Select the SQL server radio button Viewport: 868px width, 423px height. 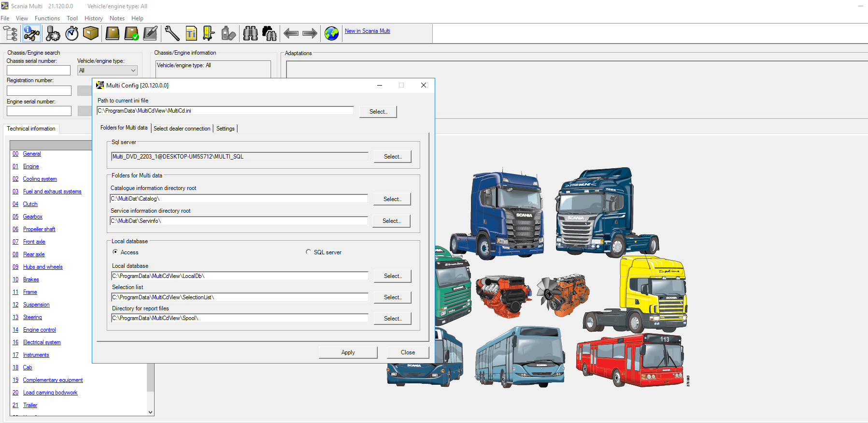pos(308,252)
